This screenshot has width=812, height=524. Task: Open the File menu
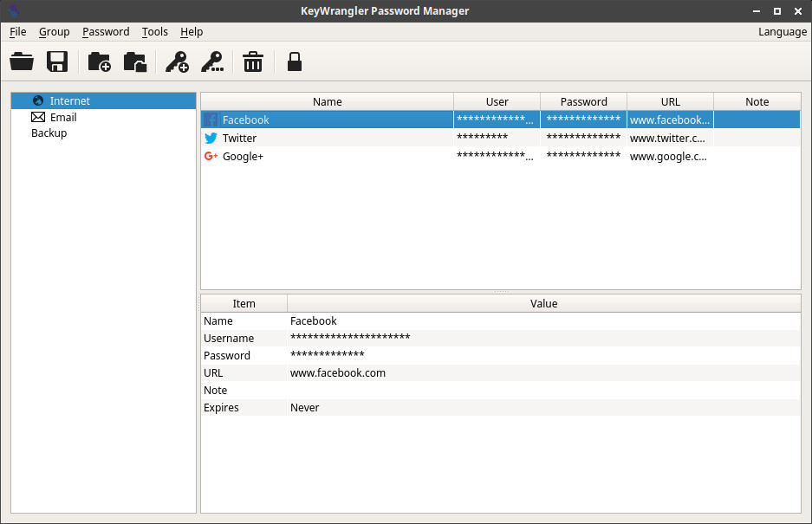pos(17,31)
